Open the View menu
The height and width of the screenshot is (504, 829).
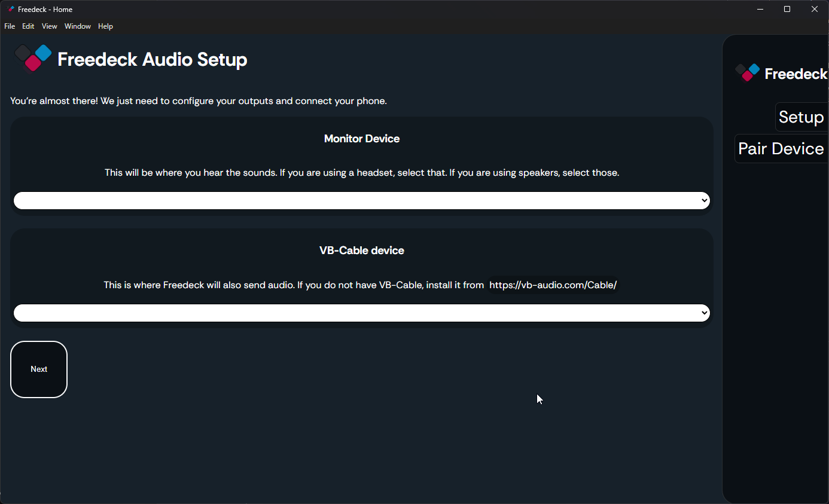tap(50, 26)
